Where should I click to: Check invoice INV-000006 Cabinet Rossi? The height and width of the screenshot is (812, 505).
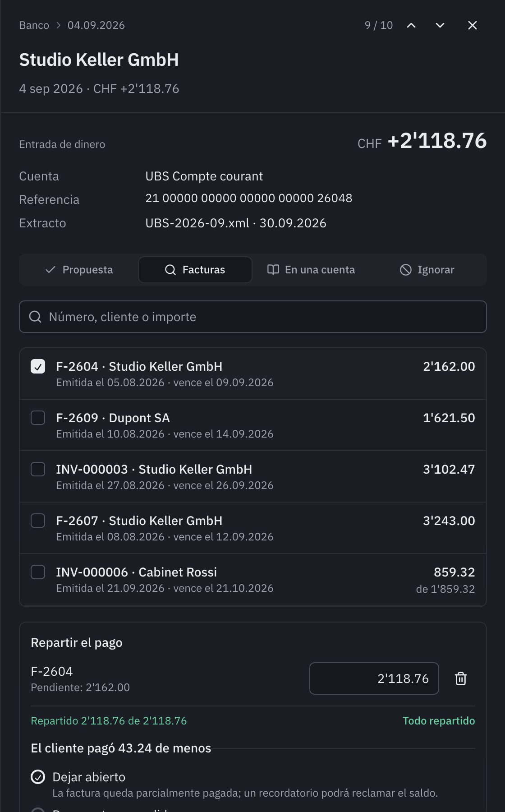(38, 572)
